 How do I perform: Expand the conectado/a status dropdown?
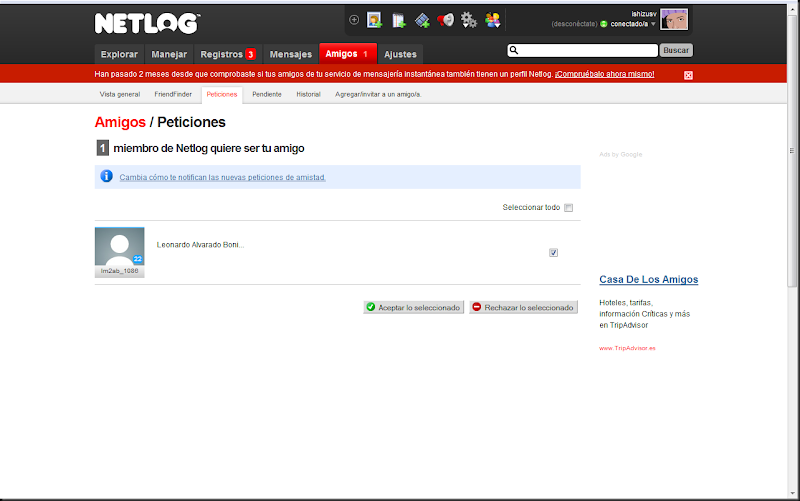[653, 24]
